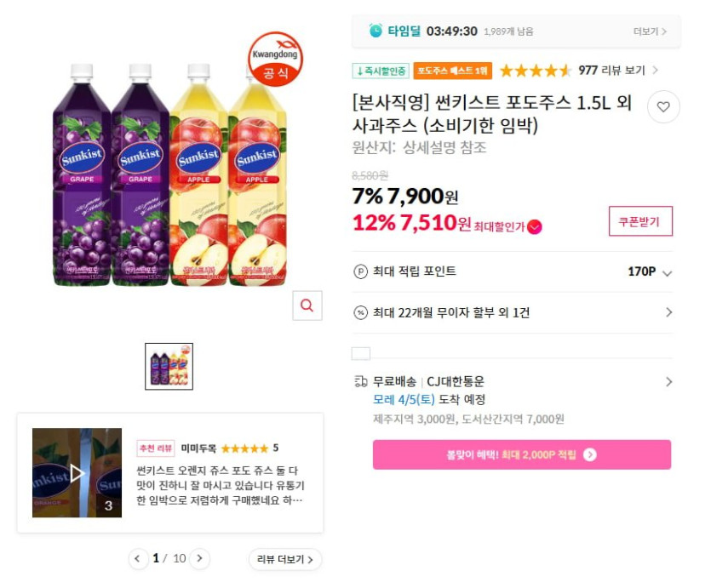Expand the 최대할인가 price details
This screenshot has height=588, width=711.
(x=535, y=226)
